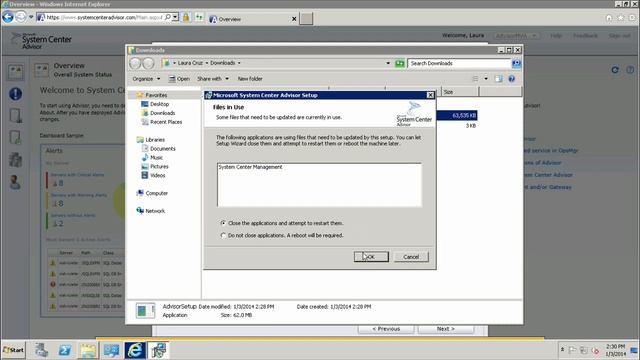Close the Microsoft System Center Advisor Setup dialog
Viewport: 640px width, 360px height.
coord(430,95)
